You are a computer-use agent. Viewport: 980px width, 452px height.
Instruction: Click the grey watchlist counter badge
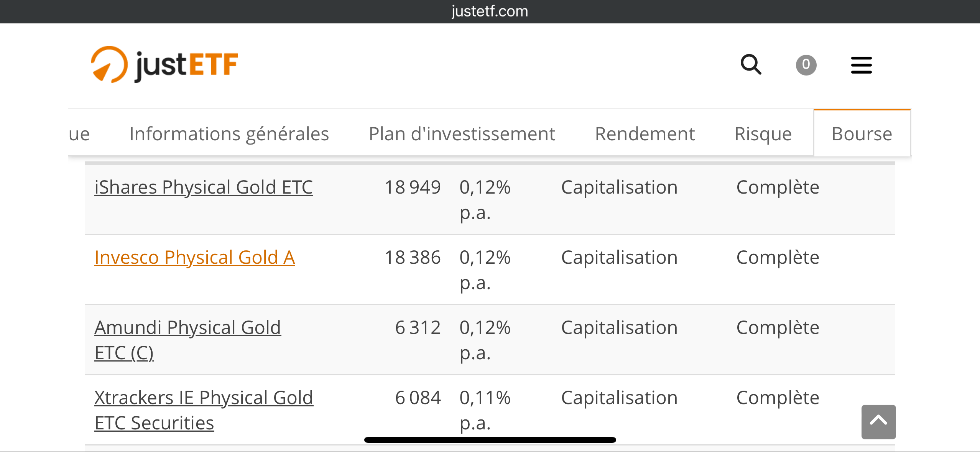point(806,65)
